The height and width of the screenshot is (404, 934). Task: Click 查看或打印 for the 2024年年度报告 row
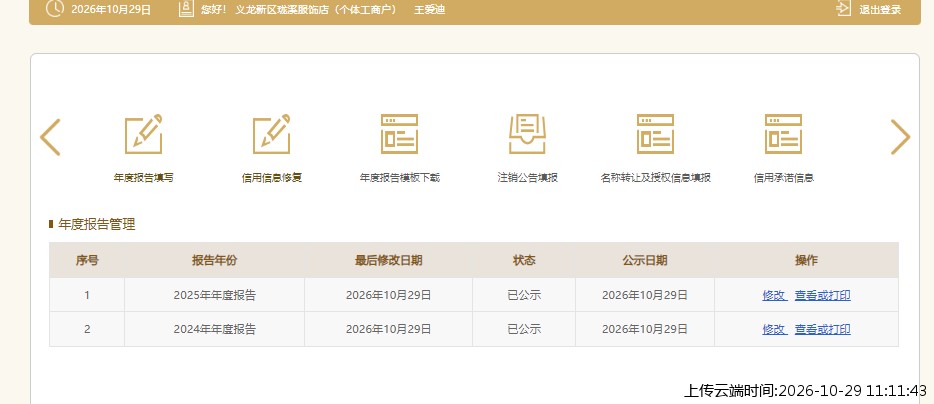click(x=823, y=329)
